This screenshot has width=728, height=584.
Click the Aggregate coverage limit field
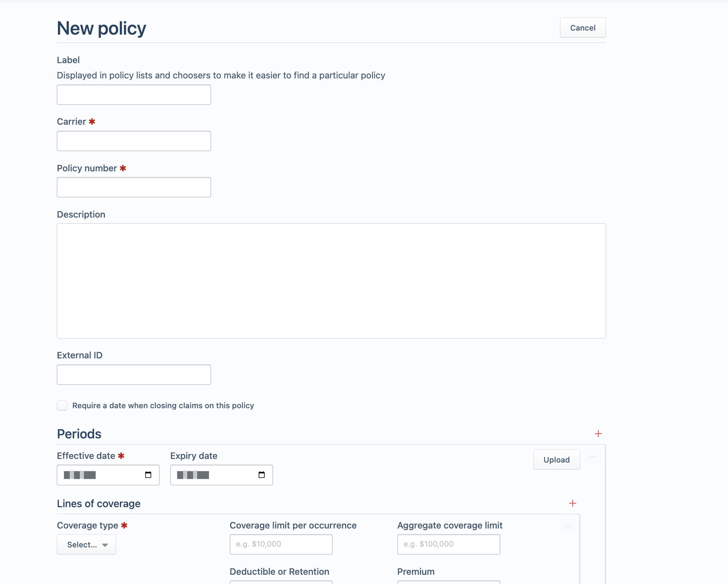(449, 544)
